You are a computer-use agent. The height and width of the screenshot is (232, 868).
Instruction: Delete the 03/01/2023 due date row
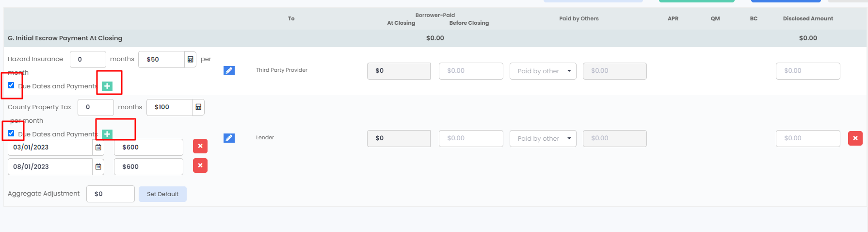pyautogui.click(x=200, y=146)
